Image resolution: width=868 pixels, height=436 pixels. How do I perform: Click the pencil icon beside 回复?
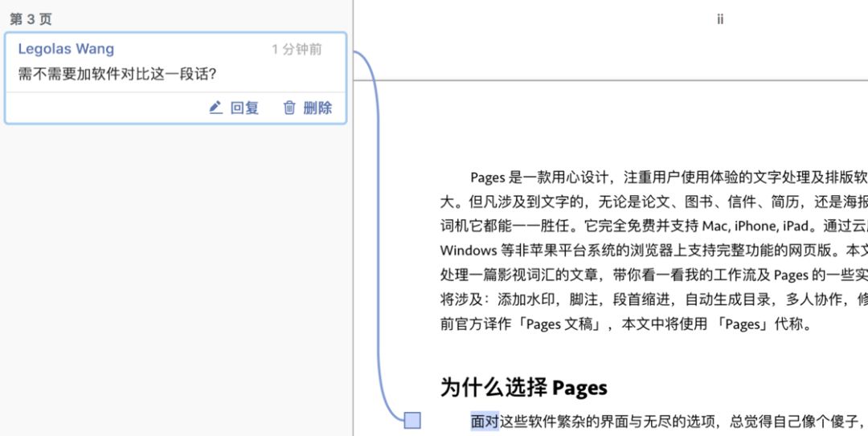tap(215, 108)
